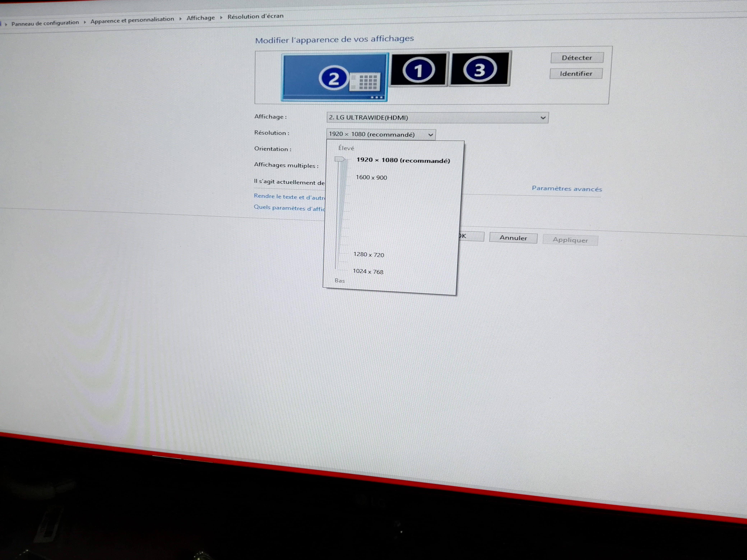Viewport: 747px width, 560px height.
Task: Expand arrow after Affichage breadcrumb
Action: pos(221,17)
